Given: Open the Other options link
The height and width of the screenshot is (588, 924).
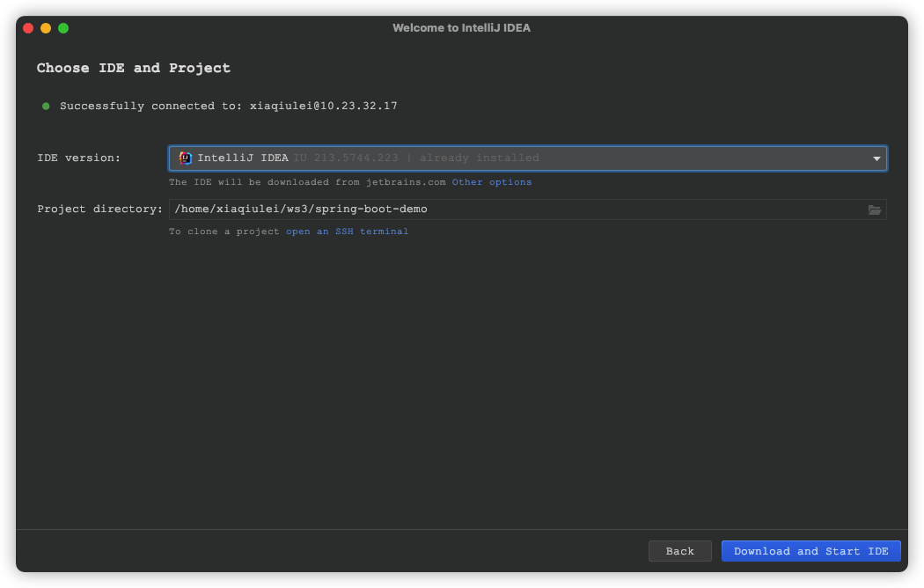Looking at the screenshot, I should [x=491, y=182].
